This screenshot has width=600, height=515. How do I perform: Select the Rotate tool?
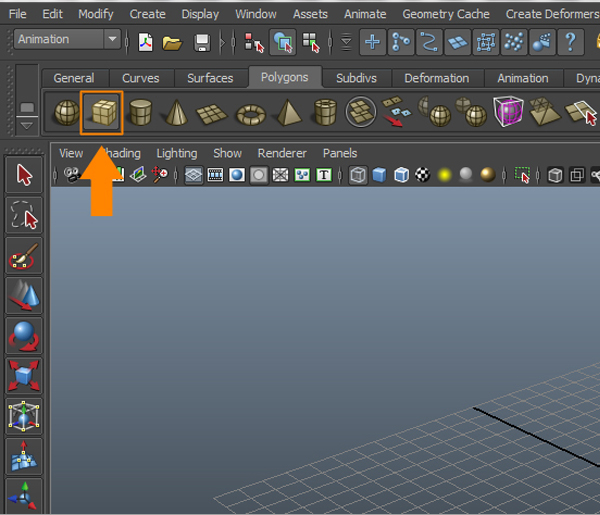click(x=24, y=336)
